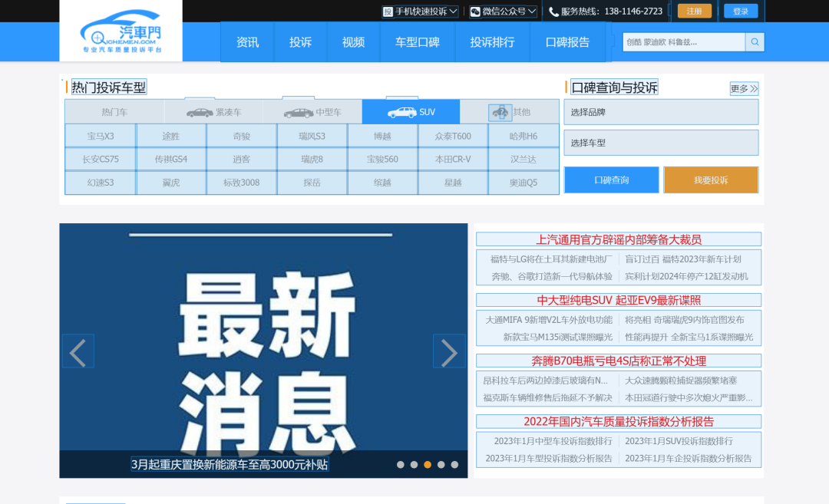Image resolution: width=829 pixels, height=504 pixels.
Task: Click the orange 我要投诉 button
Action: click(x=711, y=180)
